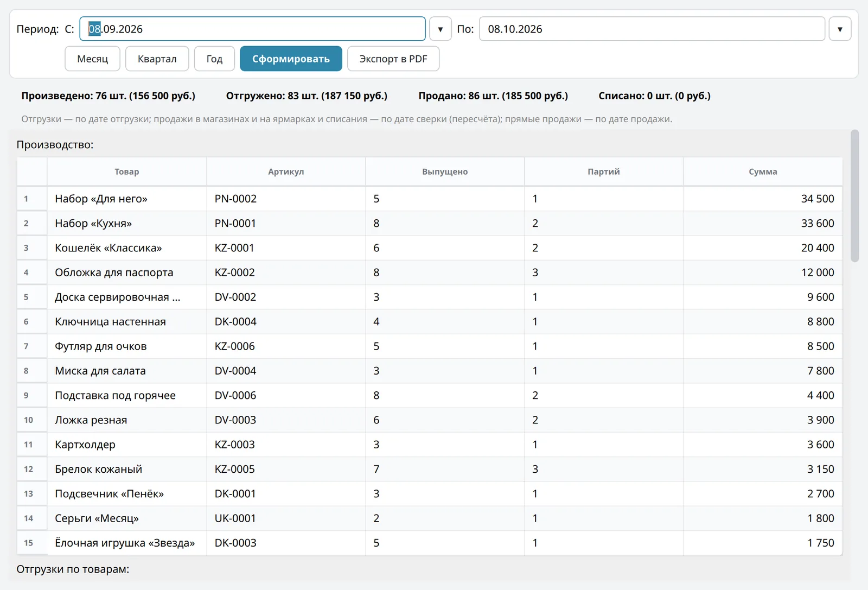
Task: Select the row Набор «Для него»
Action: (x=430, y=199)
